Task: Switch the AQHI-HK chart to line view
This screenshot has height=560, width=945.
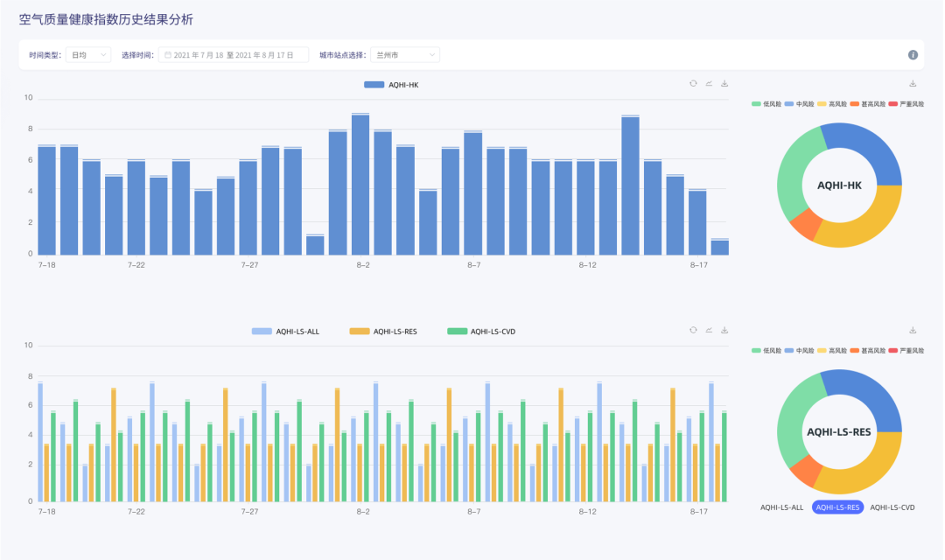Action: (x=709, y=84)
